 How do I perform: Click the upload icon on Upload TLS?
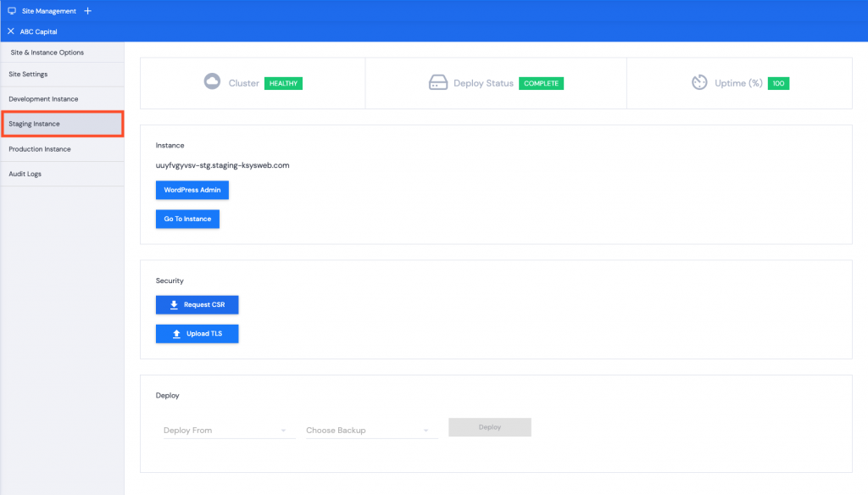tap(176, 334)
